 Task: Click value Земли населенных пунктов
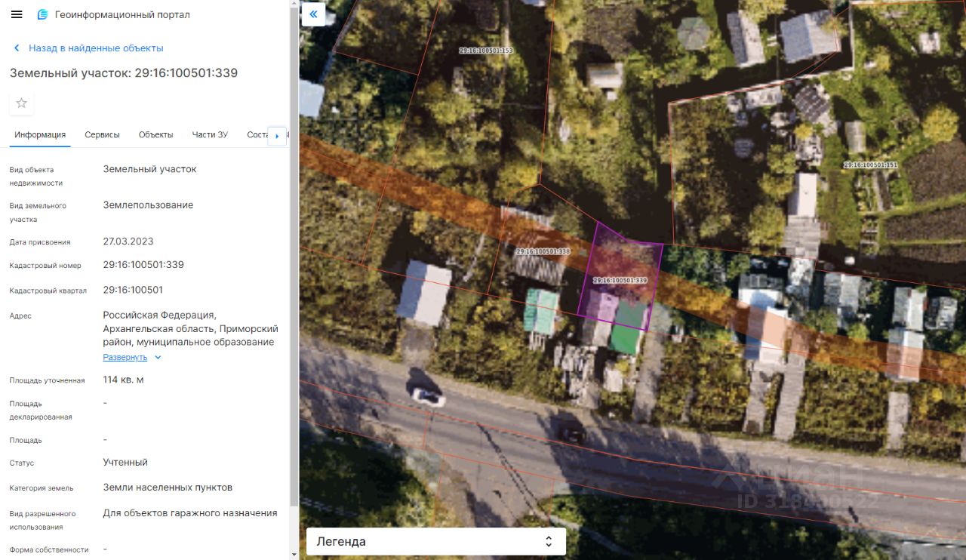[168, 488]
